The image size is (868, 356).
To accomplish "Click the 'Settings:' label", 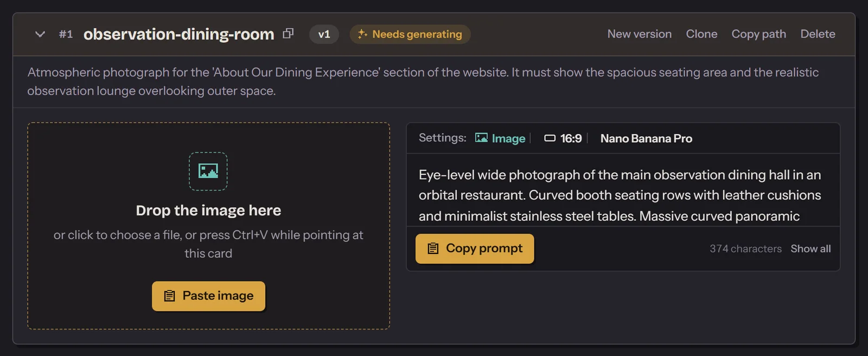I will click(443, 138).
